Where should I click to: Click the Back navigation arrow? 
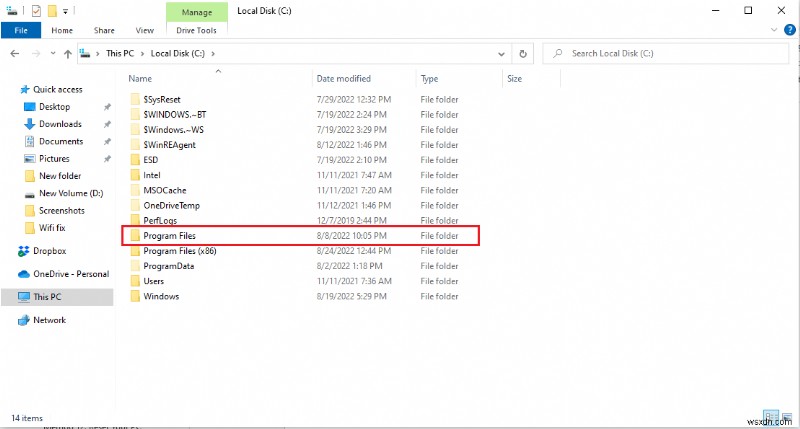15,54
